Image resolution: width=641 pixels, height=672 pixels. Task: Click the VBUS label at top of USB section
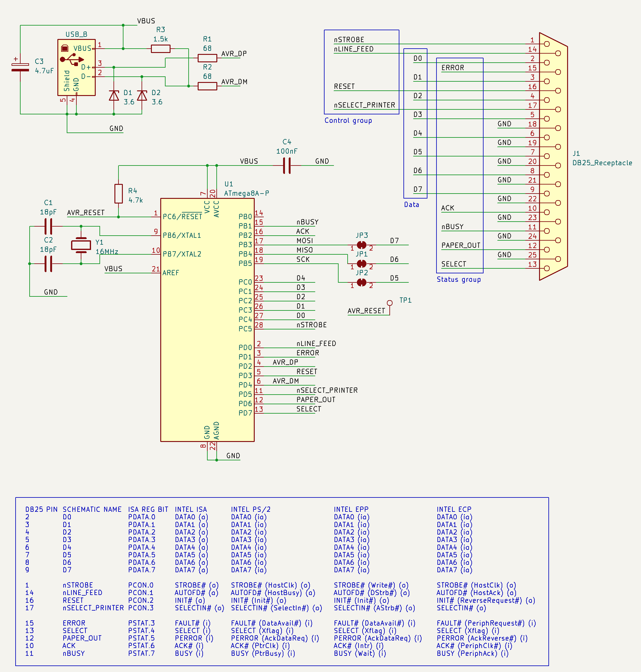click(146, 21)
